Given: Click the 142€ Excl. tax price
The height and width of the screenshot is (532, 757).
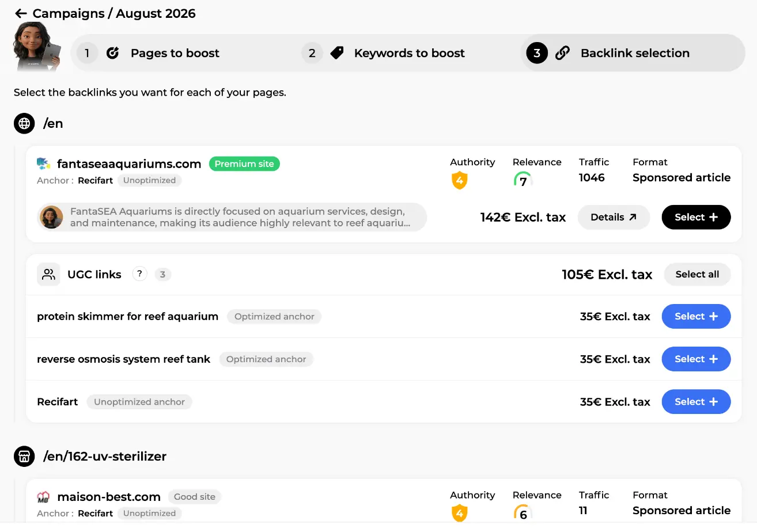Looking at the screenshot, I should (x=523, y=217).
